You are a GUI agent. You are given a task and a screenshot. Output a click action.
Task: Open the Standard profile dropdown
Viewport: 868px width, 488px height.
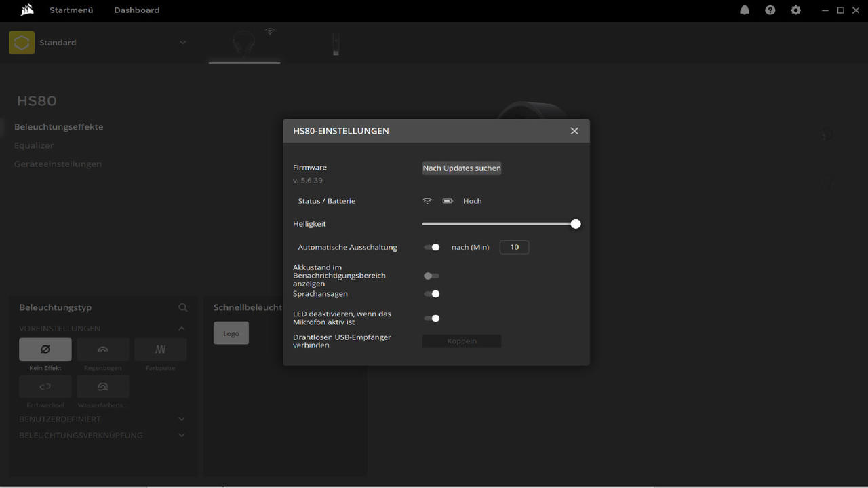[182, 43]
